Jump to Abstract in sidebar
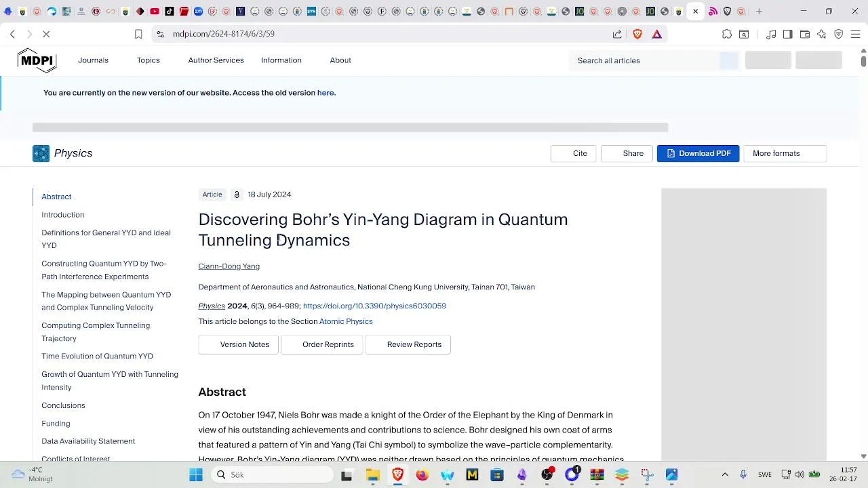 click(x=56, y=197)
